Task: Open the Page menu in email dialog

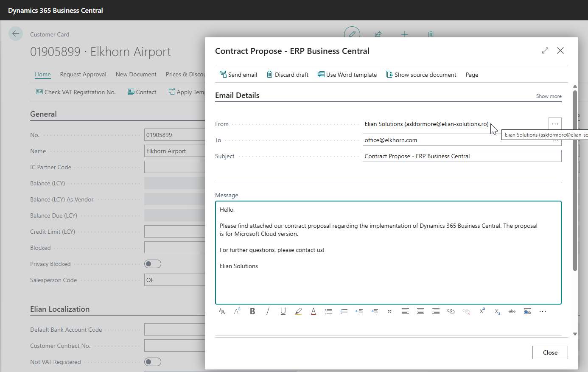Action: point(472,75)
